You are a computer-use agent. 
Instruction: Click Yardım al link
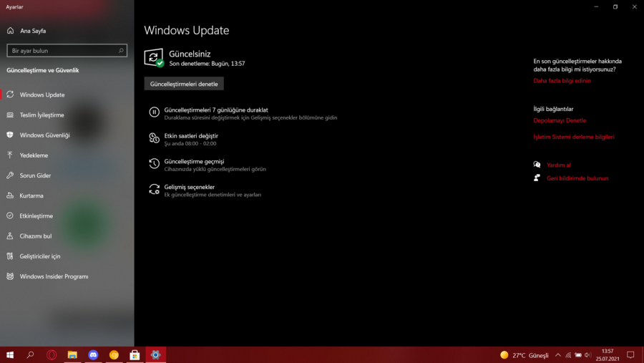tap(559, 165)
